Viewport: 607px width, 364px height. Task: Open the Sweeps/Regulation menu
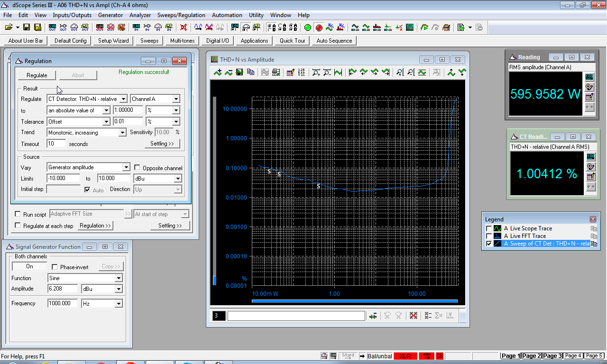[x=181, y=15]
